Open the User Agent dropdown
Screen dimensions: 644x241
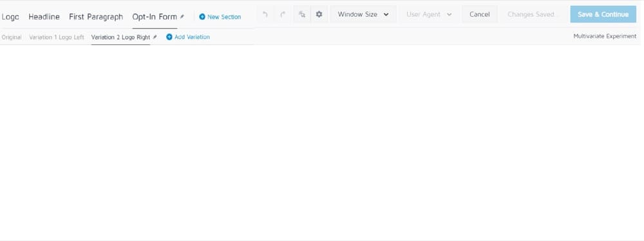tap(429, 14)
